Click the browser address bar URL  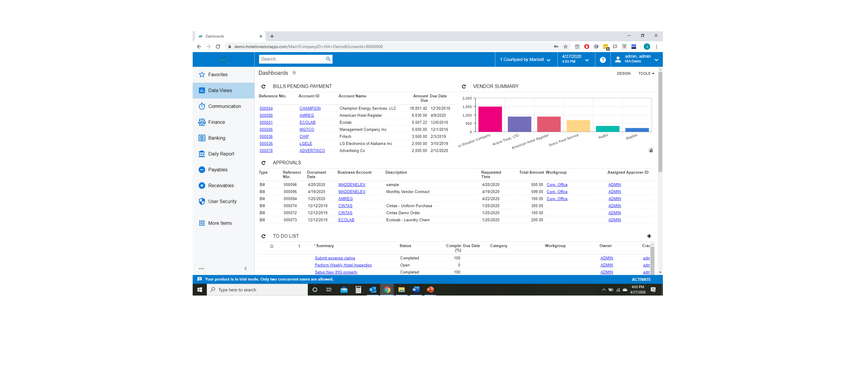pos(308,47)
